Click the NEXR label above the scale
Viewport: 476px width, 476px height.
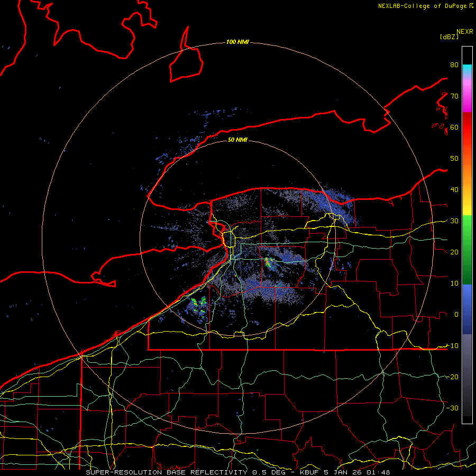pyautogui.click(x=465, y=32)
